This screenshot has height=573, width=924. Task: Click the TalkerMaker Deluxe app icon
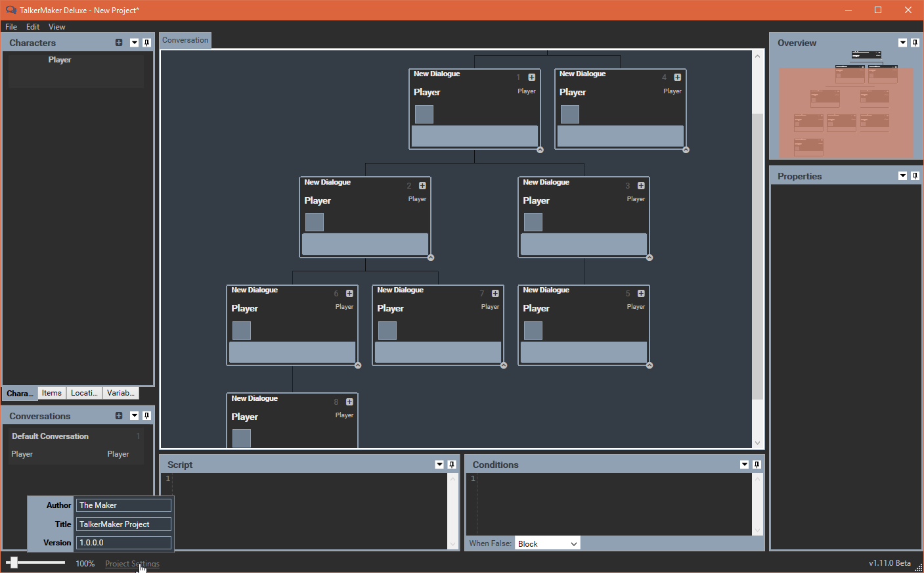coord(11,10)
